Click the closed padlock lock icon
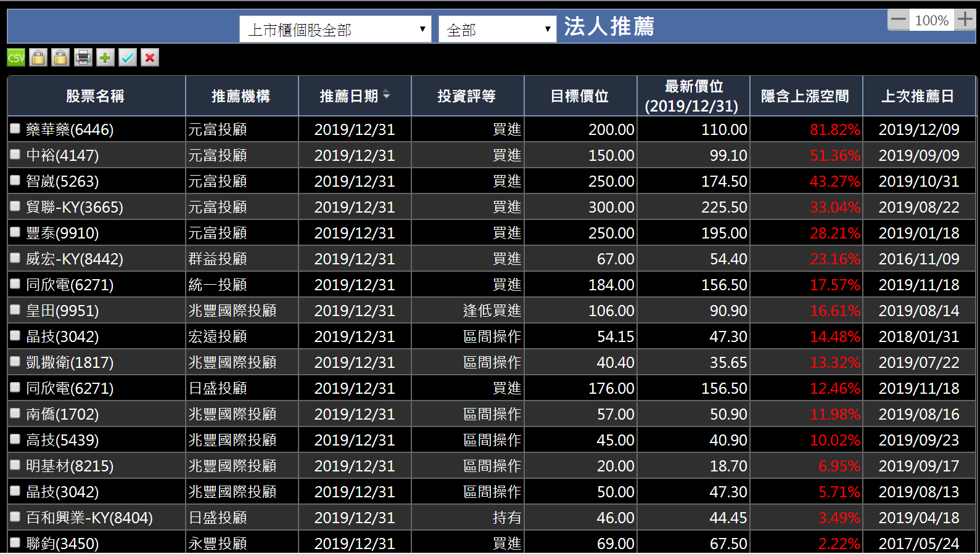This screenshot has height=554, width=980. 38,58
